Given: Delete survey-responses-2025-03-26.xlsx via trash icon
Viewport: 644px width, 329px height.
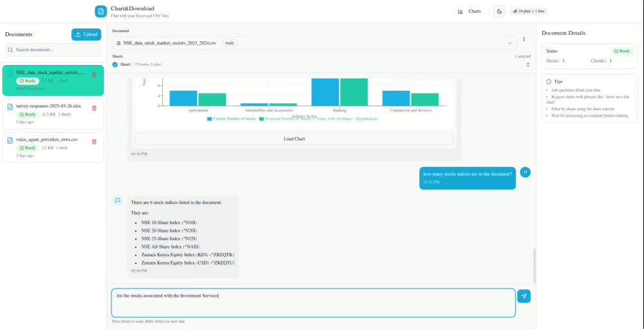Looking at the screenshot, I should point(94,108).
